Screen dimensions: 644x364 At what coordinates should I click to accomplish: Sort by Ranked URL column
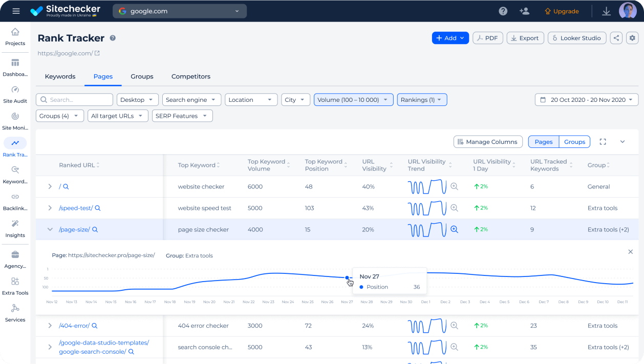(79, 165)
